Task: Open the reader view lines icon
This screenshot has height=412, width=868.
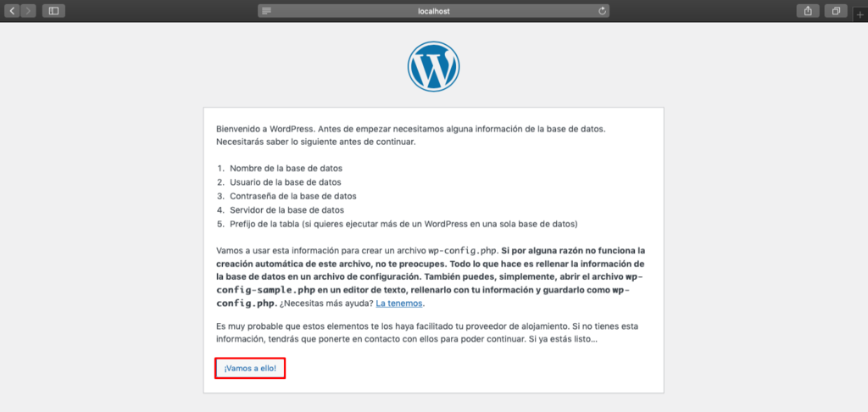Action: [x=267, y=10]
